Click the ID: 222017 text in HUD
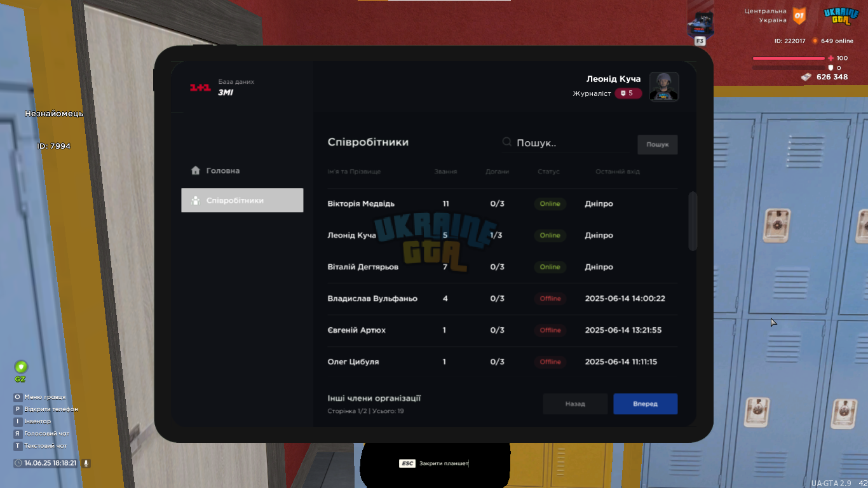 [790, 41]
